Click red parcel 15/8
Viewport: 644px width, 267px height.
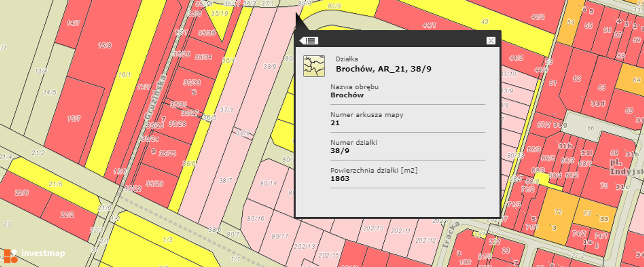point(104,45)
